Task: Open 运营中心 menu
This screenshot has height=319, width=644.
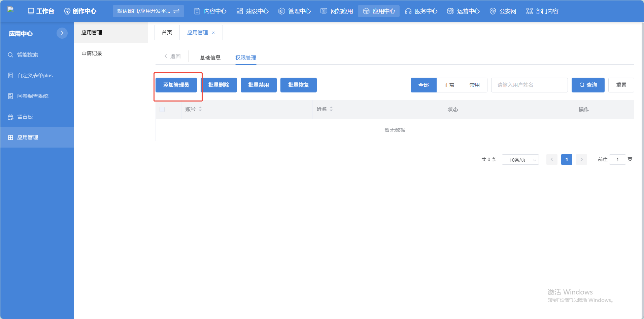Action: [463, 11]
